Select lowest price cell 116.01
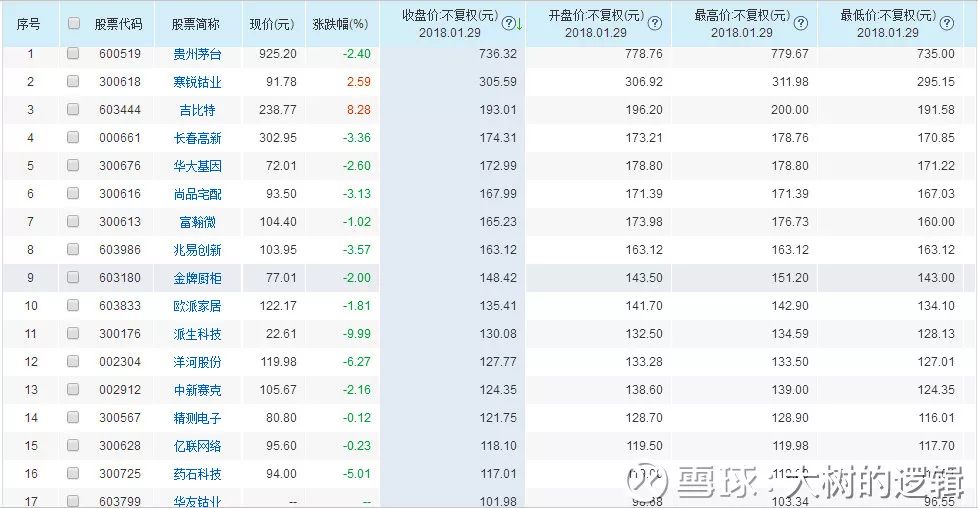 [x=936, y=418]
